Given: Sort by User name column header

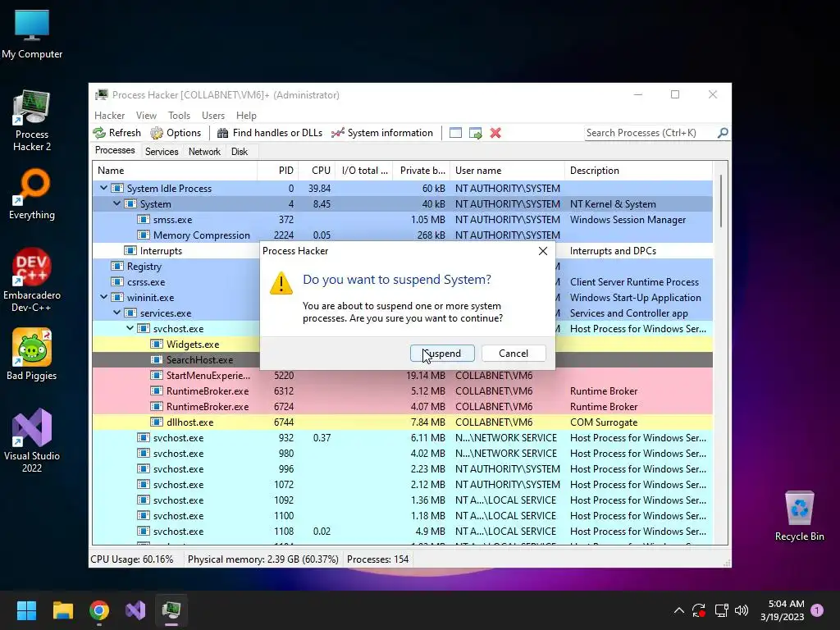Looking at the screenshot, I should pos(507,171).
